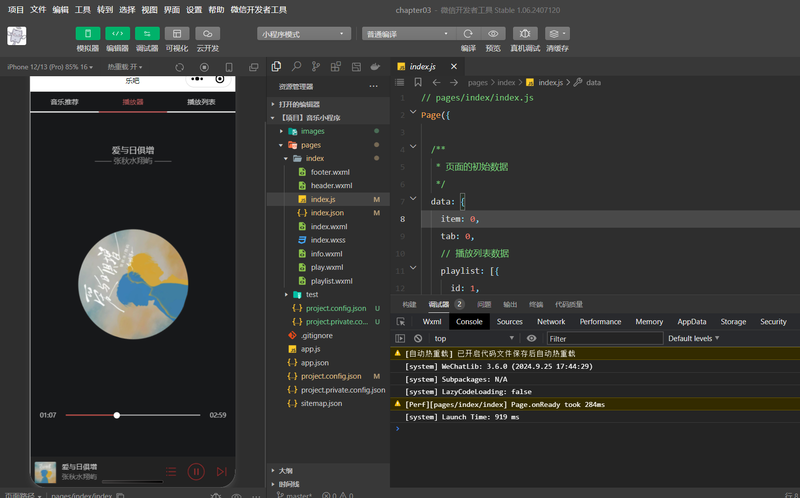Open explorer more actions (…) menu
This screenshot has width=800, height=498.
click(373, 86)
